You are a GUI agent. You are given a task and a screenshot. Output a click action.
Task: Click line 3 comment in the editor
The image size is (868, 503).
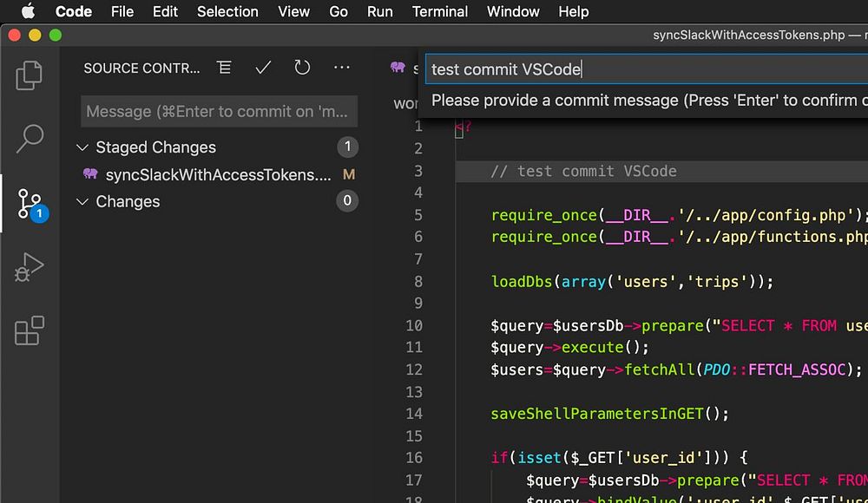(583, 171)
